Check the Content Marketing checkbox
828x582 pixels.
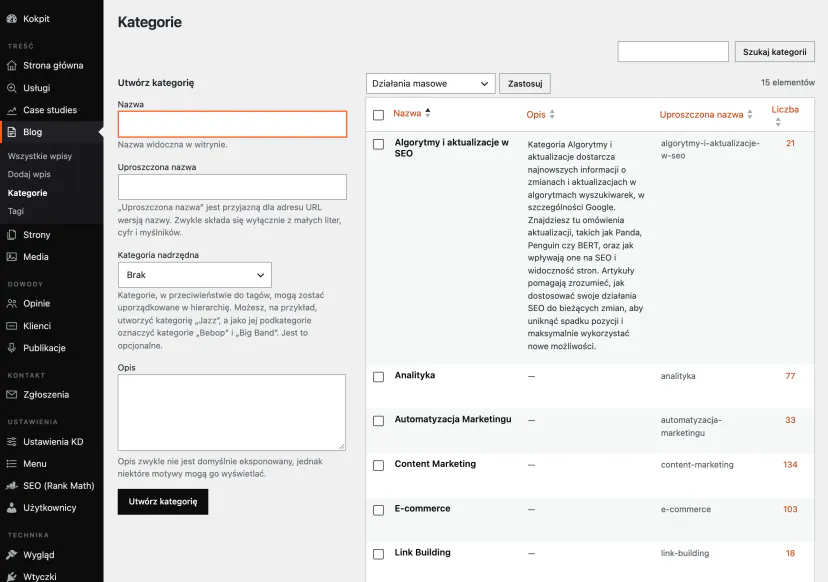[x=378, y=465]
